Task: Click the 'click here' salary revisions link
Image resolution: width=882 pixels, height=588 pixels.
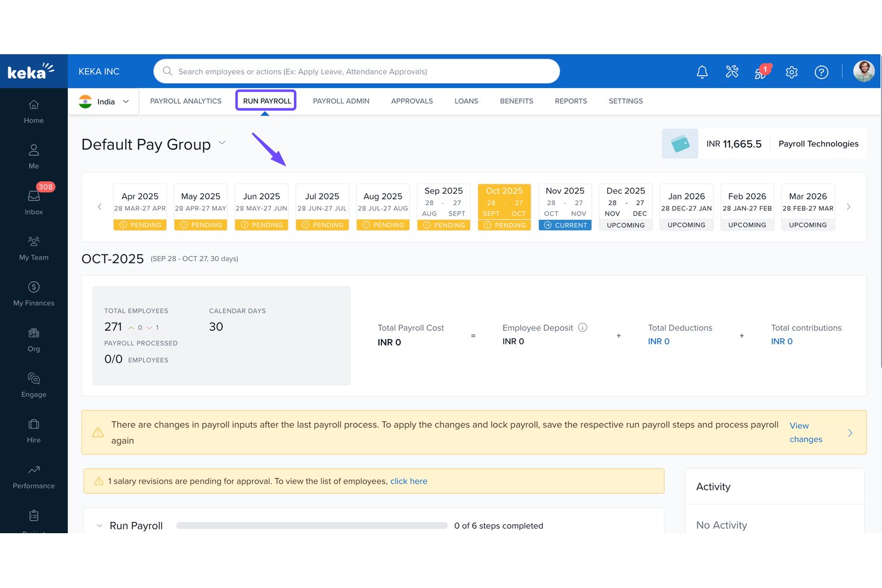Action: click(409, 481)
